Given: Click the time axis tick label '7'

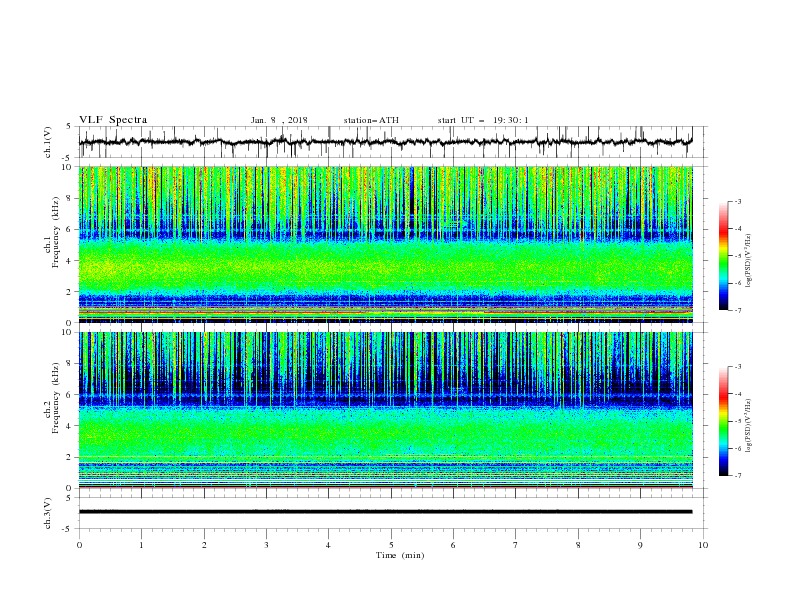Looking at the screenshot, I should (x=516, y=545).
